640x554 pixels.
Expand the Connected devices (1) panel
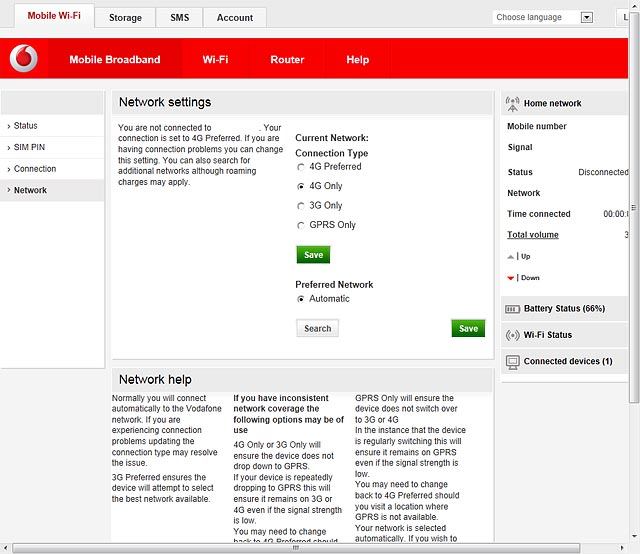(564, 361)
